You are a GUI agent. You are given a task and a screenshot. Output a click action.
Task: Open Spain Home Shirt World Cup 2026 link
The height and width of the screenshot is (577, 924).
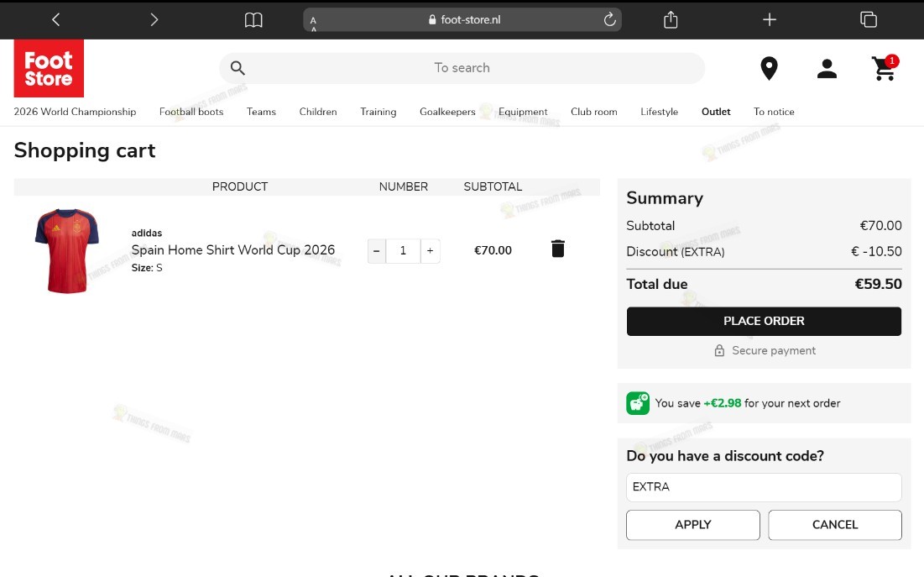coord(232,249)
